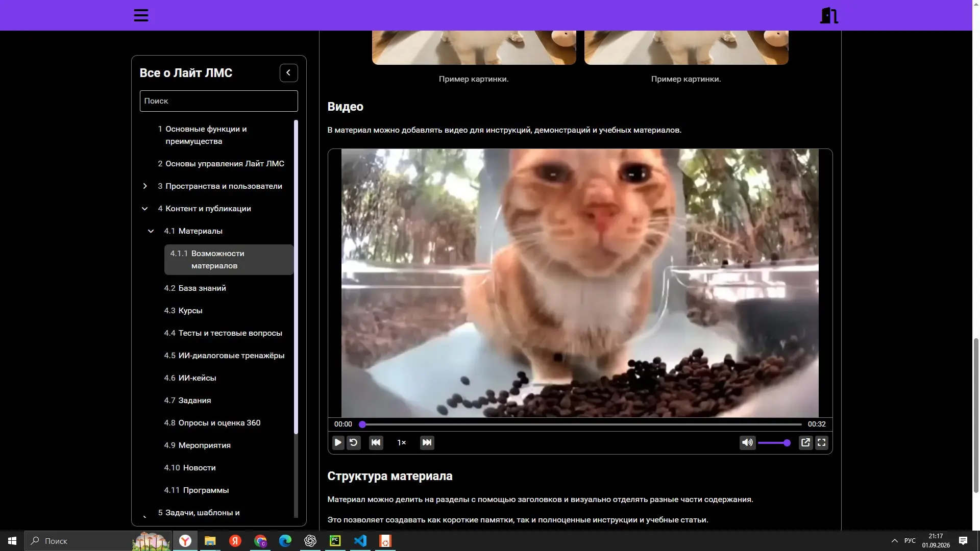The width and height of the screenshot is (980, 551).
Task: Click the Все о Лайт ЛМС title
Action: click(186, 73)
